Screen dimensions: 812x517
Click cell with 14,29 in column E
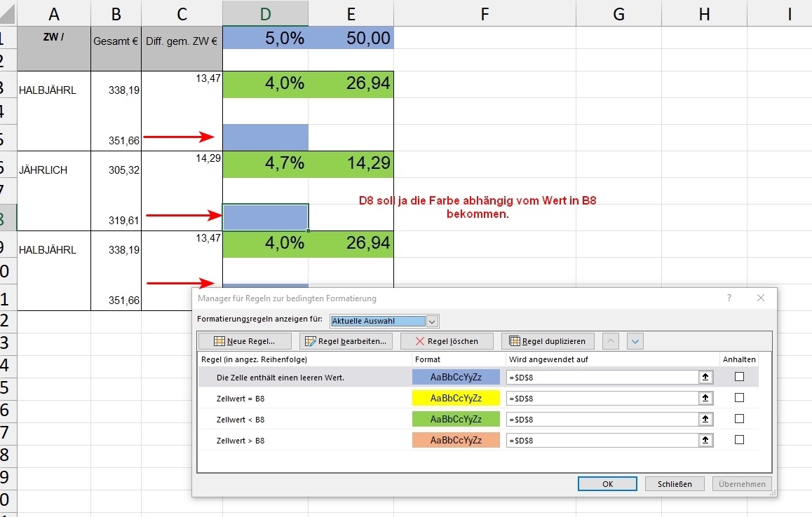point(351,163)
